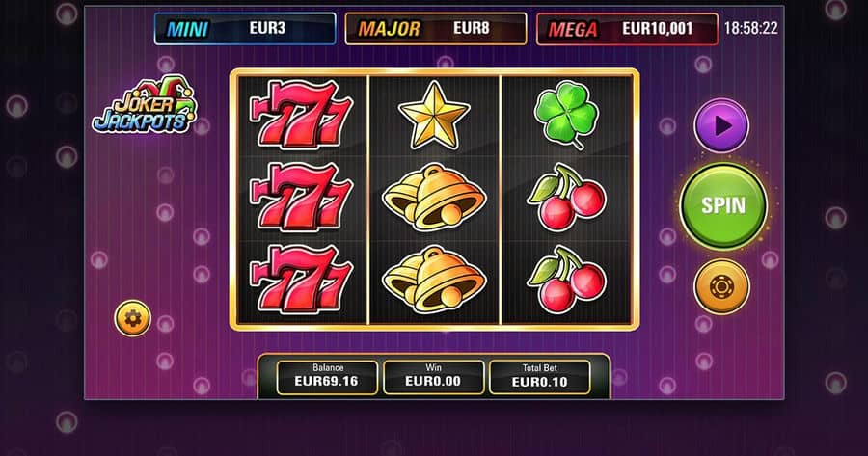Open bet options with the orange chip icon
Screen dimensions: 868x456
pyautogui.click(x=721, y=286)
